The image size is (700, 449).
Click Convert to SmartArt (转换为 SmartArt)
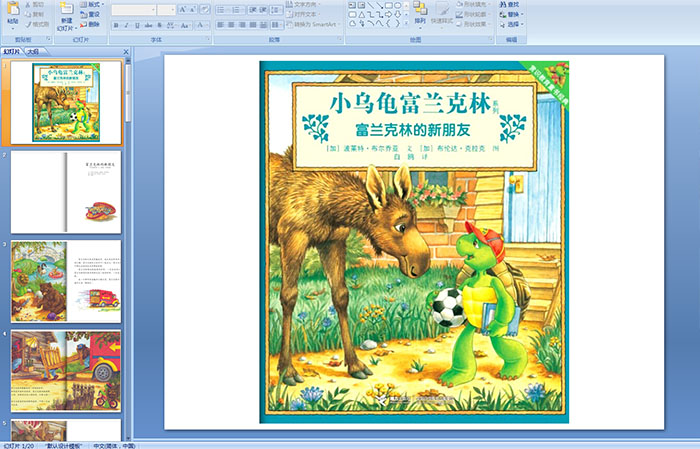(314, 24)
